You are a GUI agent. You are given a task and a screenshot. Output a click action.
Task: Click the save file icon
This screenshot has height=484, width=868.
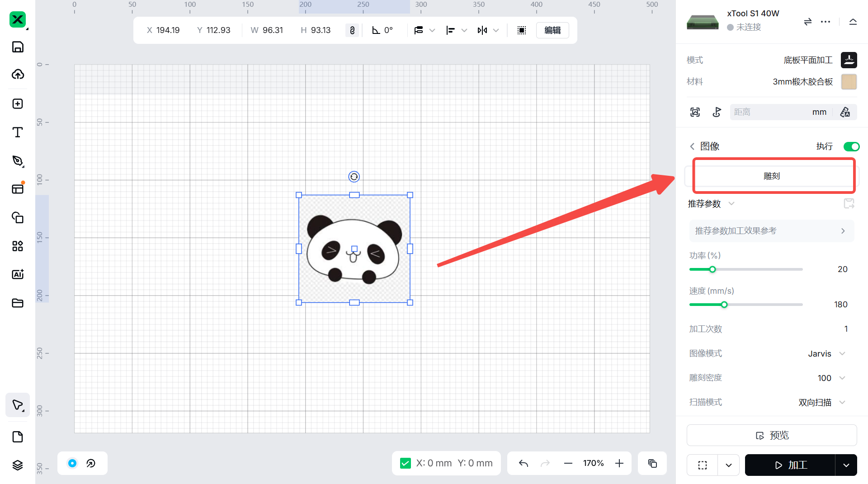click(18, 47)
